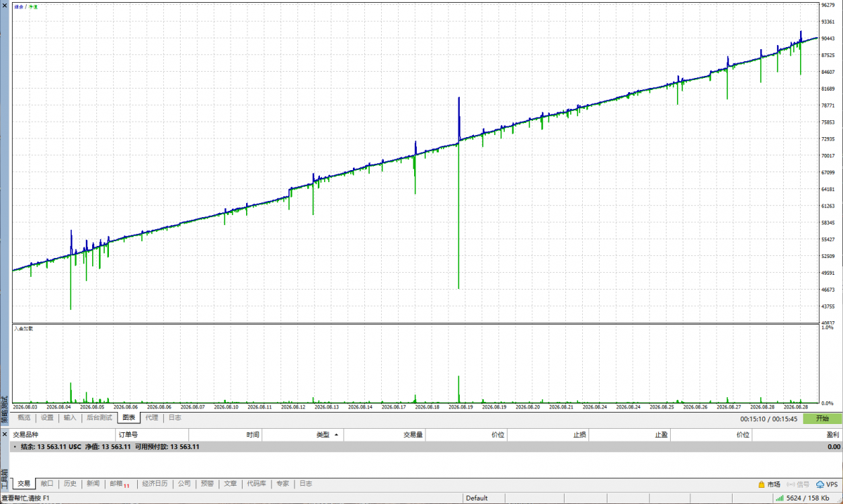Image resolution: width=843 pixels, height=504 pixels.
Task: Toggle sort on the 类型 column header
Action: [x=303, y=434]
